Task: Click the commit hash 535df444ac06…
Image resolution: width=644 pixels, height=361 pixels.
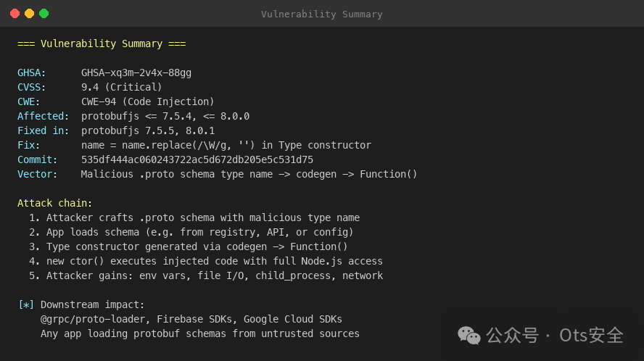Action: [197, 159]
